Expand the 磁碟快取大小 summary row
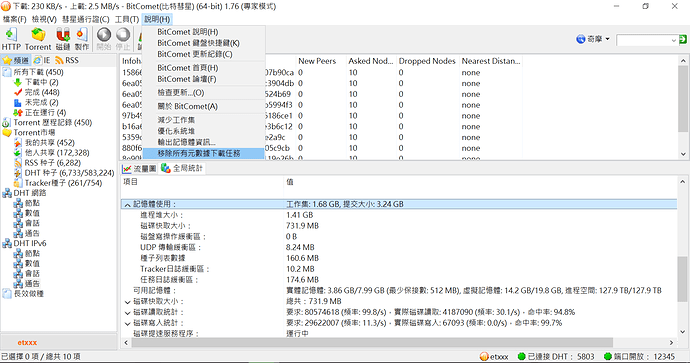The height and width of the screenshot is (363, 690). (x=127, y=302)
